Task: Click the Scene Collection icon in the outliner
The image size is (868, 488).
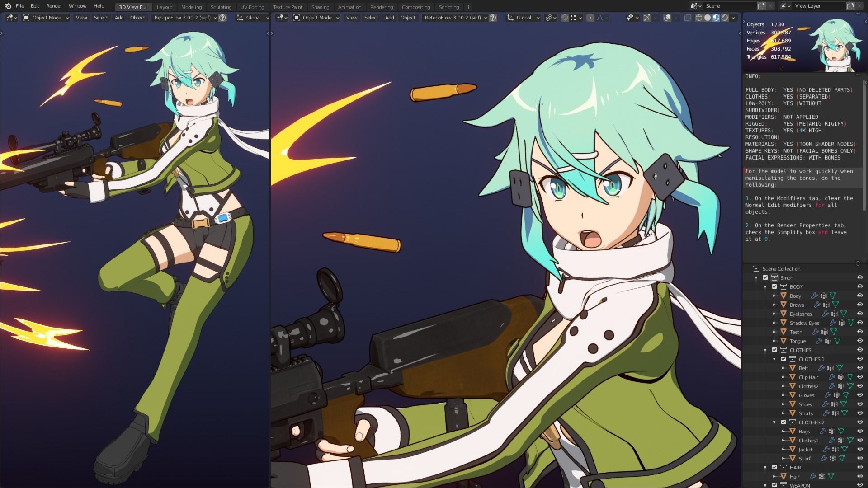Action: (x=756, y=268)
